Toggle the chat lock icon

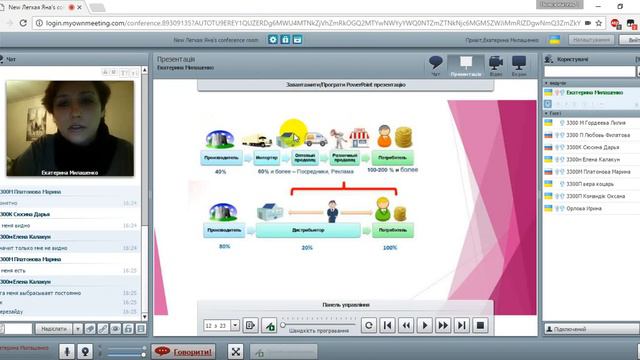128,329
